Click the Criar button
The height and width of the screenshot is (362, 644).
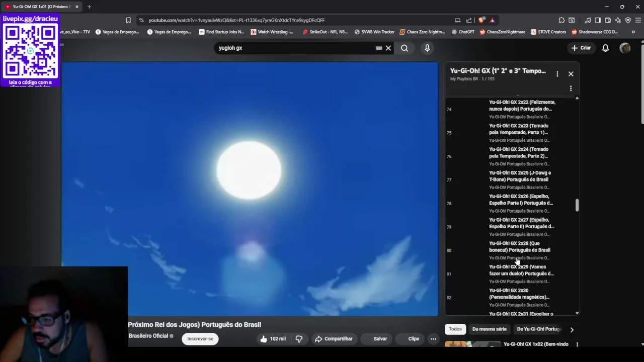(x=581, y=48)
